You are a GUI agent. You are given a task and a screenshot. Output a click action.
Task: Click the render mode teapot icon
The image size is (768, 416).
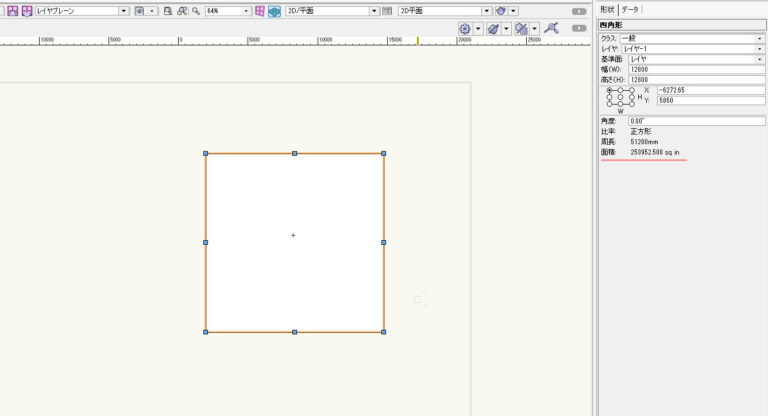coord(501,10)
